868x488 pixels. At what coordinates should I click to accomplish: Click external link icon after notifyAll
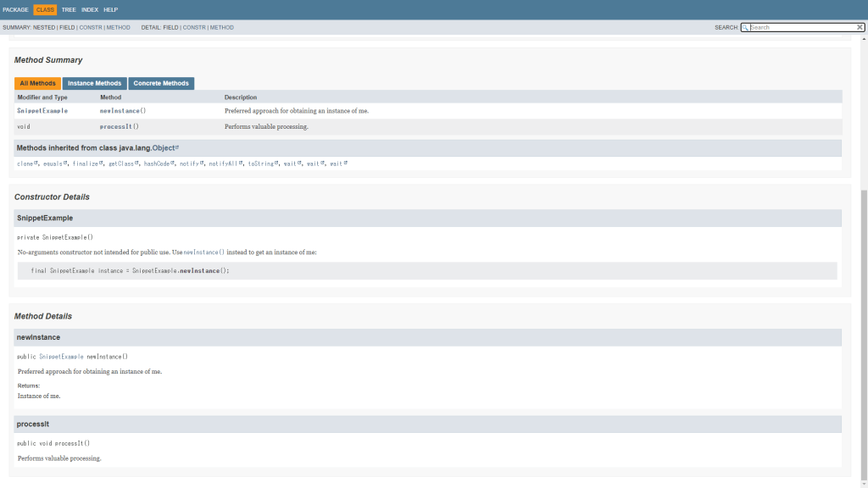[241, 163]
